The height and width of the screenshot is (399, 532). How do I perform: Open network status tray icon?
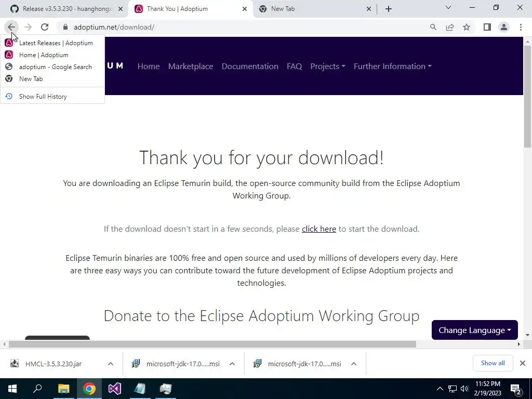[x=453, y=389]
